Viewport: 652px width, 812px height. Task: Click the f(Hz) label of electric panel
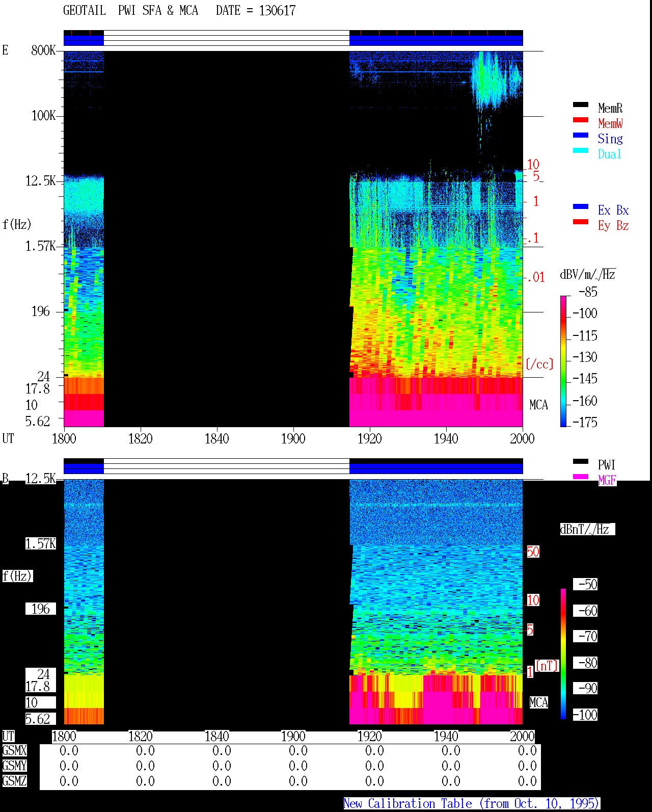[x=17, y=224]
